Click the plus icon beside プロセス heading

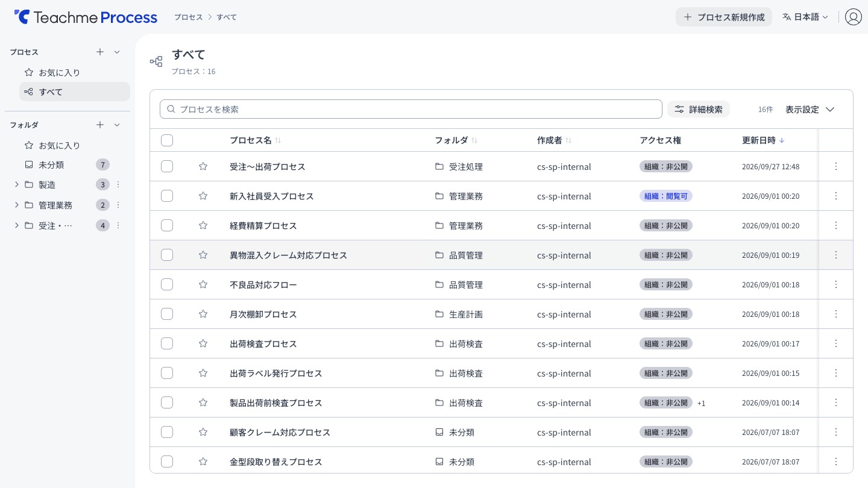tap(100, 52)
